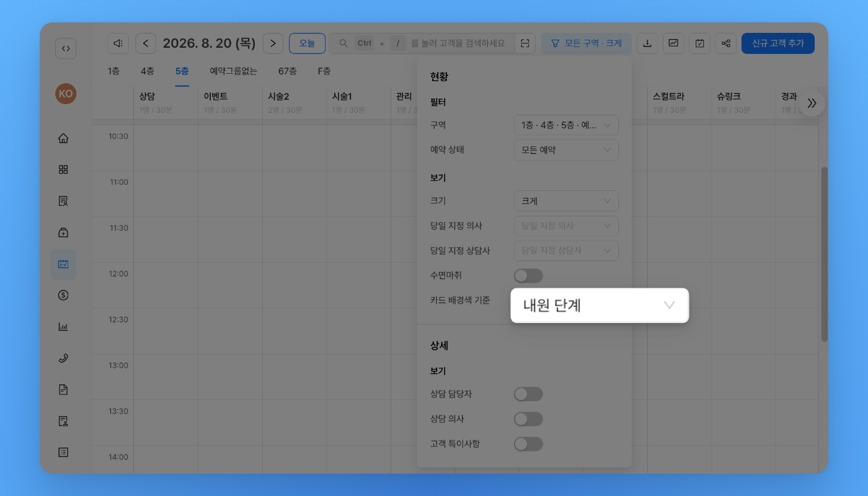Screen dimensions: 868x496
Task: Open the phone icon in sidebar
Action: pos(63,358)
